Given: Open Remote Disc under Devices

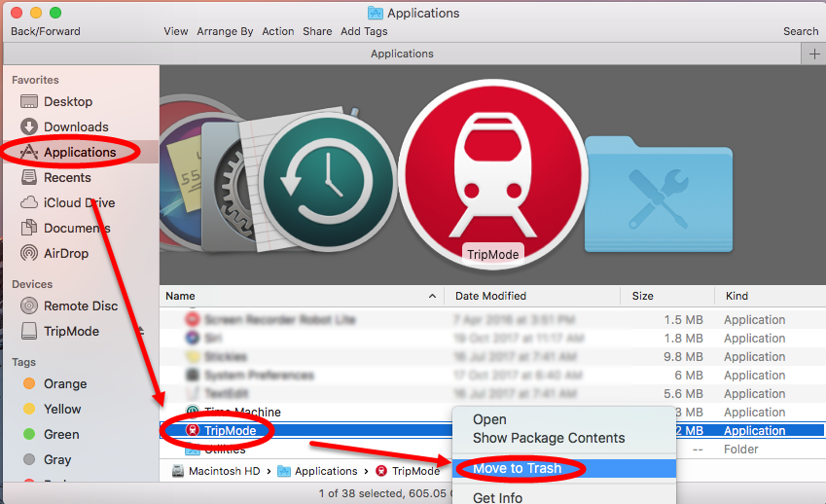Looking at the screenshot, I should click(81, 306).
